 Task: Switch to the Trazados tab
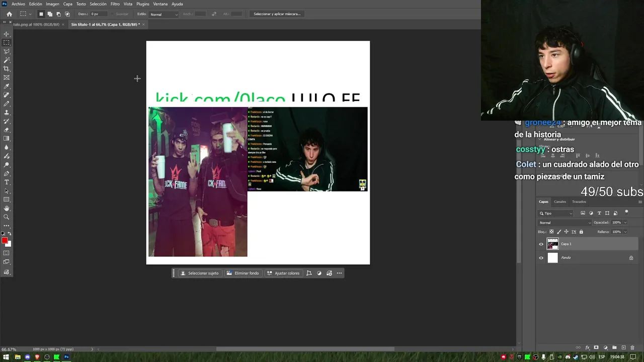tap(579, 202)
